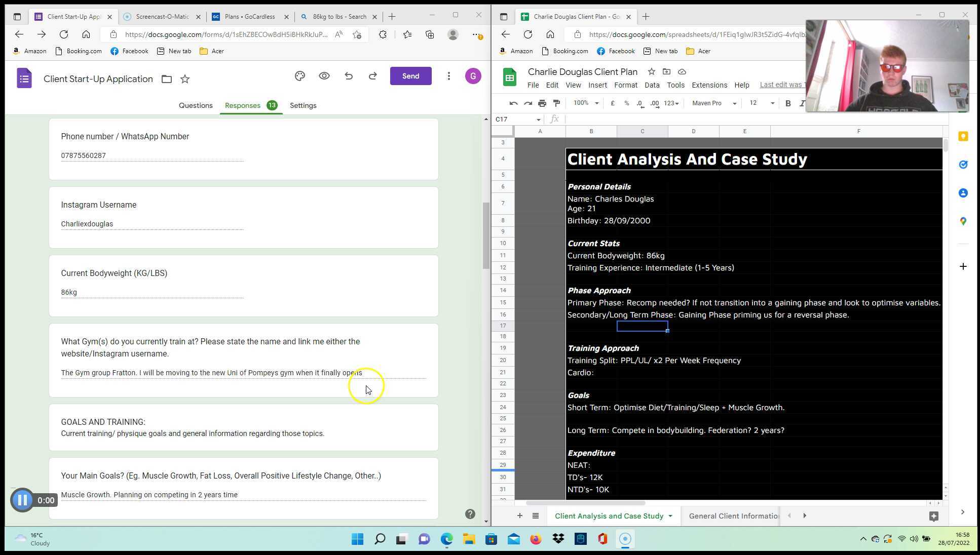Open the Extensions menu in Sheets
This screenshot has width=980, height=555.
click(709, 85)
